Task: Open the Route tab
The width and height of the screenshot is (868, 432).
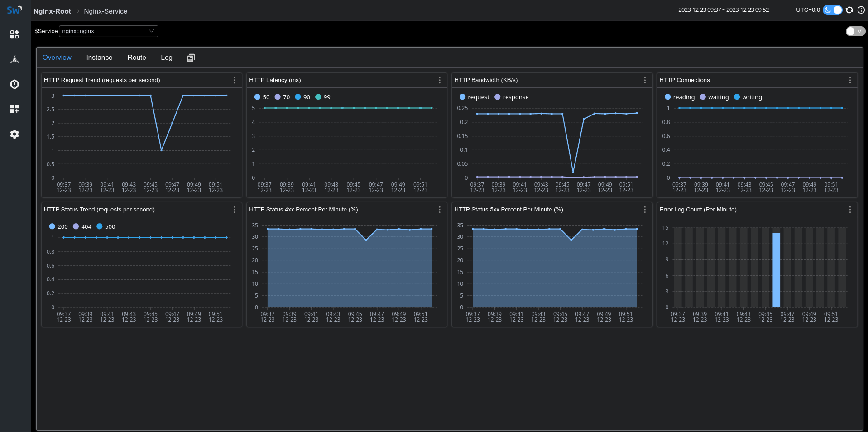Action: point(136,58)
